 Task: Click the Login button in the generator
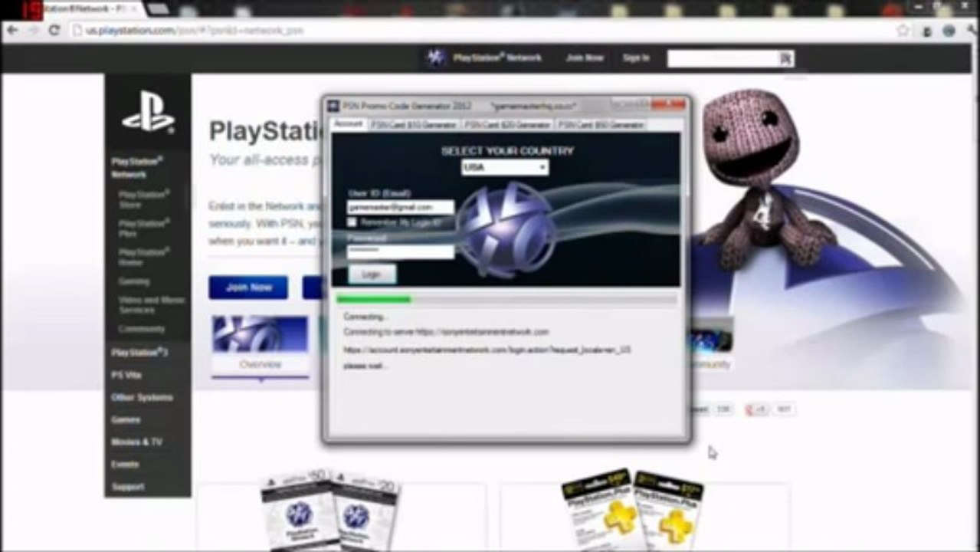(372, 274)
